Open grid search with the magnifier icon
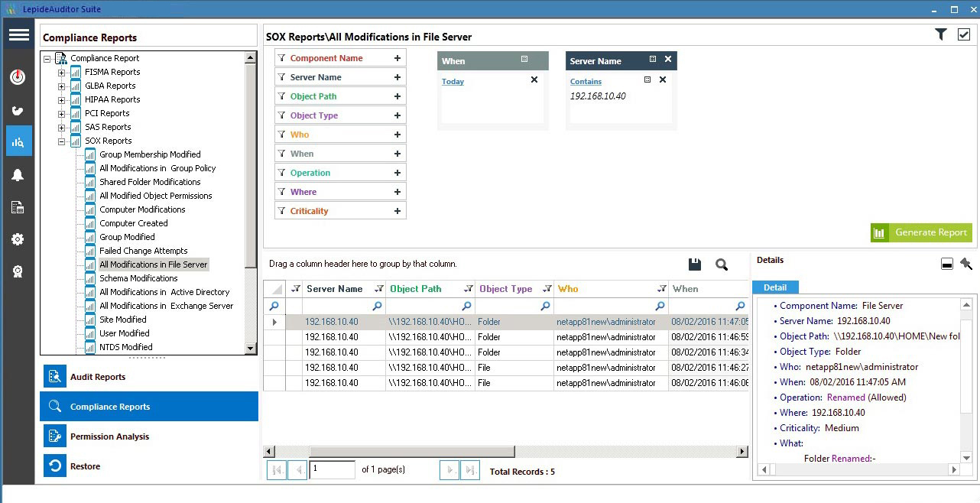This screenshot has width=980, height=503. pos(721,263)
